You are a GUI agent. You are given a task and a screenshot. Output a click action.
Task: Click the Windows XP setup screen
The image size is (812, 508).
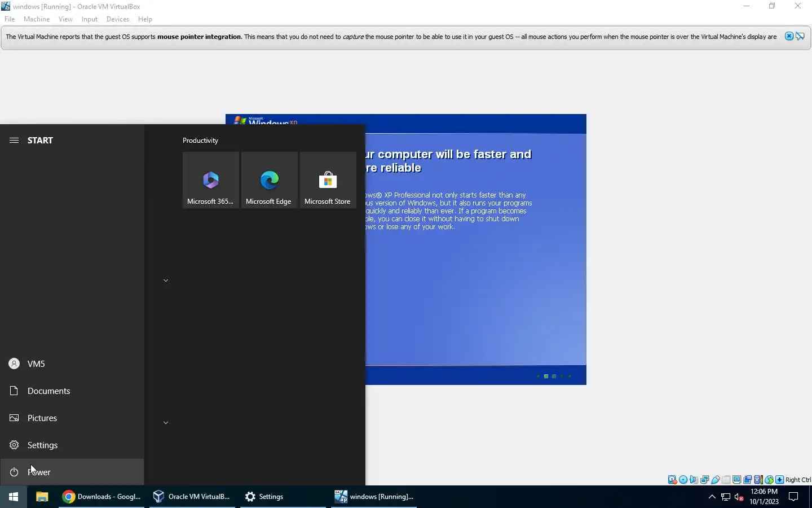point(476,249)
